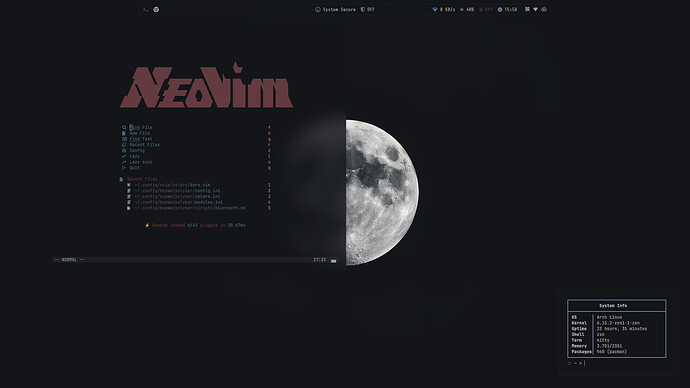Click the shortcut number 1 beside dark.vim

[269, 185]
